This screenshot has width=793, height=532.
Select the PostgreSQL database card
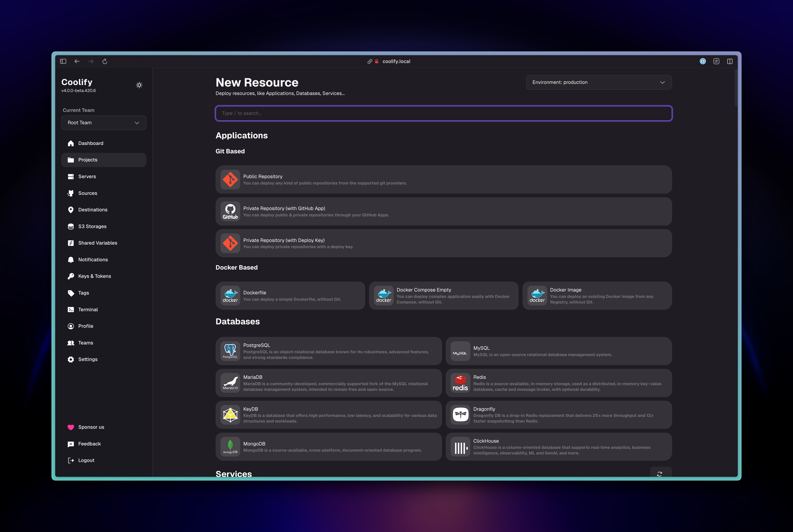pos(328,351)
